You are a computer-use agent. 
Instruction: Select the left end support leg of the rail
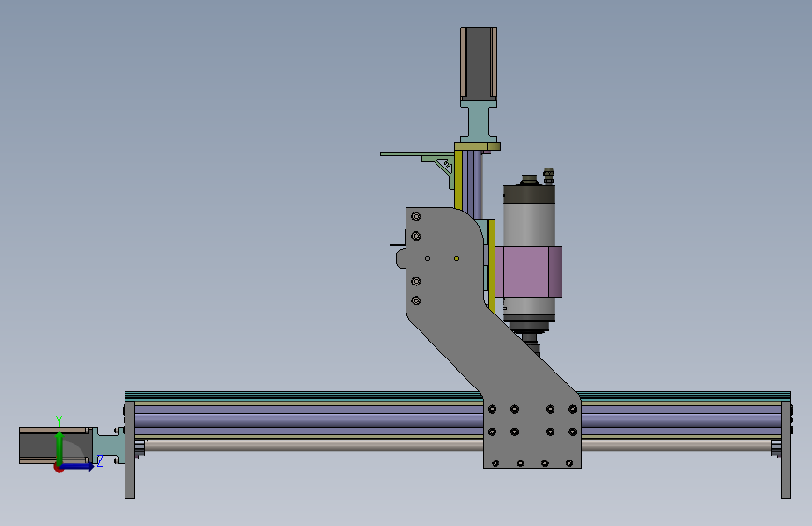pos(129,449)
